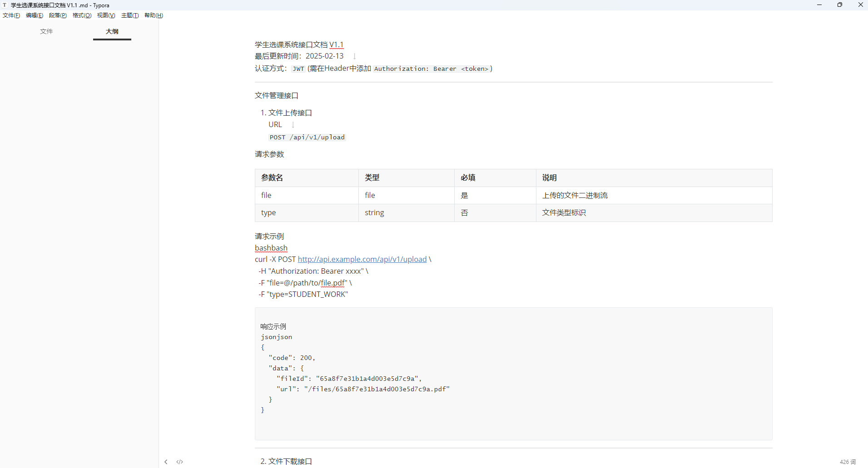Screen dimensions: 868x468
Task: Minimize the Typora window
Action: (819, 5)
